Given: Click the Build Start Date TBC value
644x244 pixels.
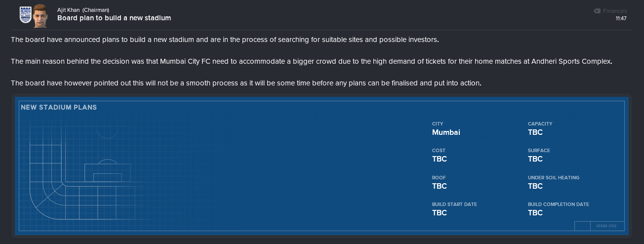Looking at the screenshot, I should [440, 213].
